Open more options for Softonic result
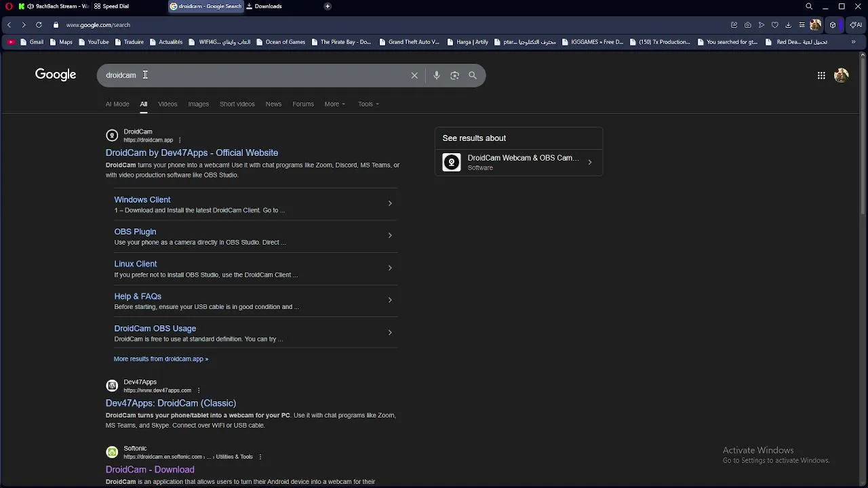This screenshot has height=488, width=868. [x=260, y=457]
